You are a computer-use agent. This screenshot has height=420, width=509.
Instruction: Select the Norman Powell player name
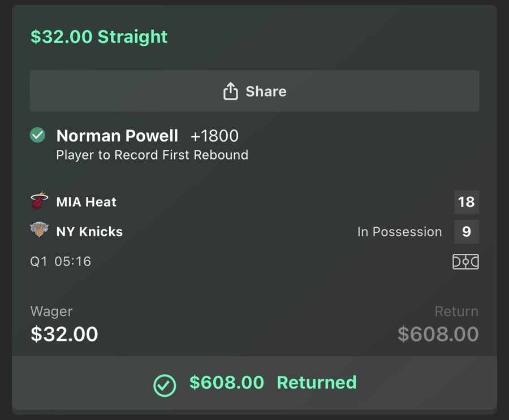click(x=118, y=136)
